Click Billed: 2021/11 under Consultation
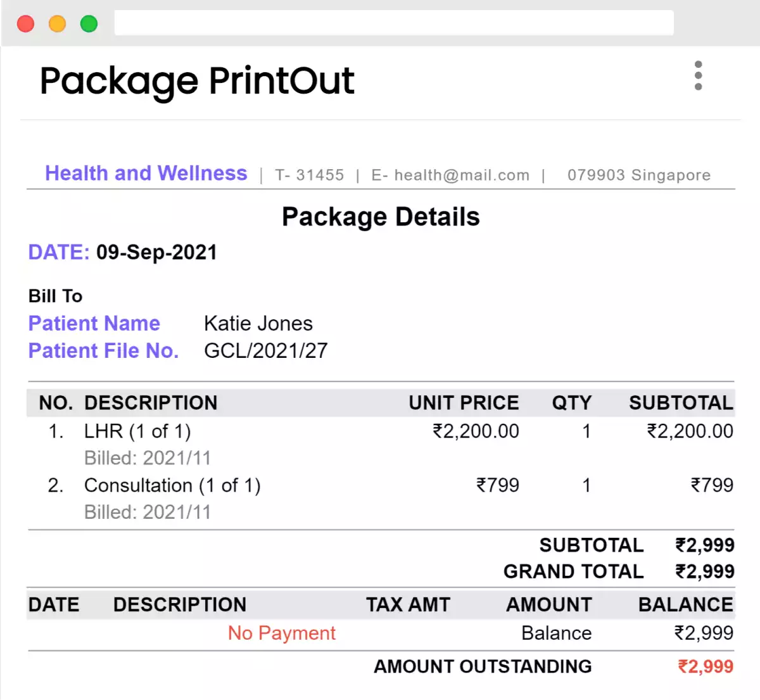 tap(148, 512)
